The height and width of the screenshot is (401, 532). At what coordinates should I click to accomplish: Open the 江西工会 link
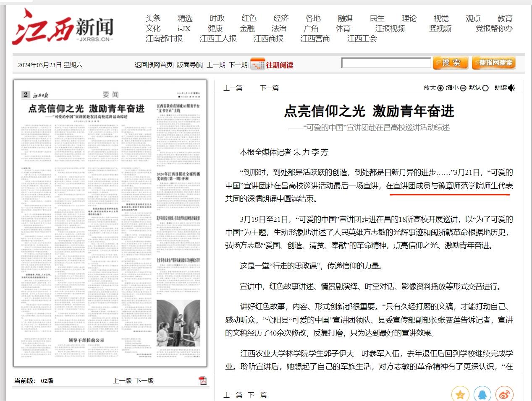click(x=362, y=38)
